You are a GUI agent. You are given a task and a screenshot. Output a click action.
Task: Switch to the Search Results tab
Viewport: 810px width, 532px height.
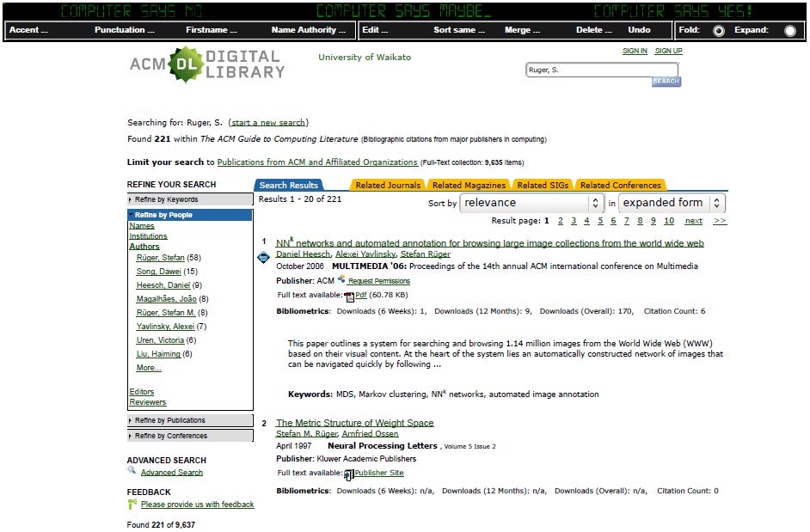[288, 185]
